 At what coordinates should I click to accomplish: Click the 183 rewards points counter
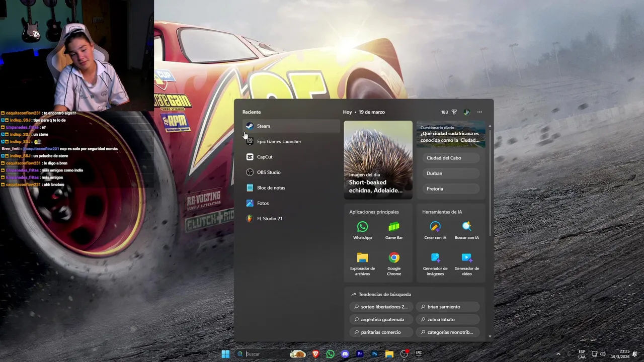[x=444, y=112]
